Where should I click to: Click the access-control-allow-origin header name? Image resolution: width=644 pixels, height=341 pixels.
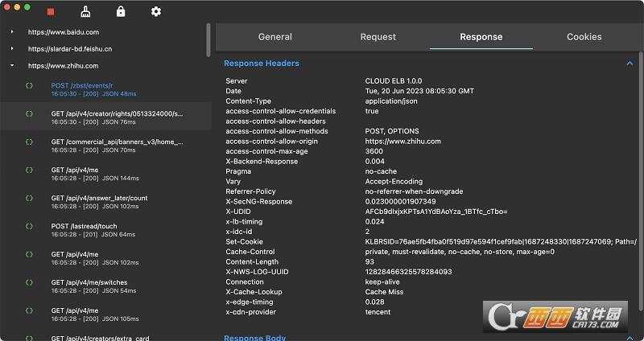pos(271,142)
